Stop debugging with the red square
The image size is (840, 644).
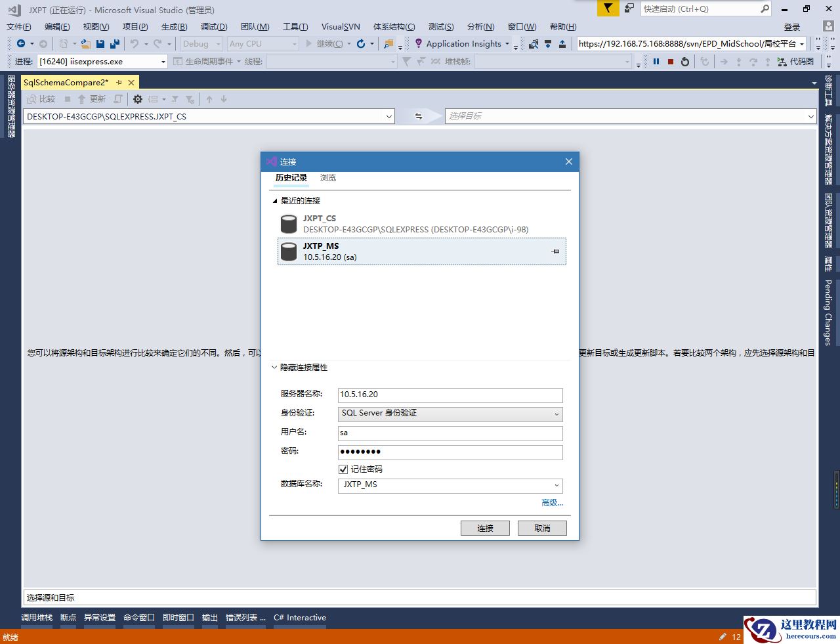coord(671,62)
